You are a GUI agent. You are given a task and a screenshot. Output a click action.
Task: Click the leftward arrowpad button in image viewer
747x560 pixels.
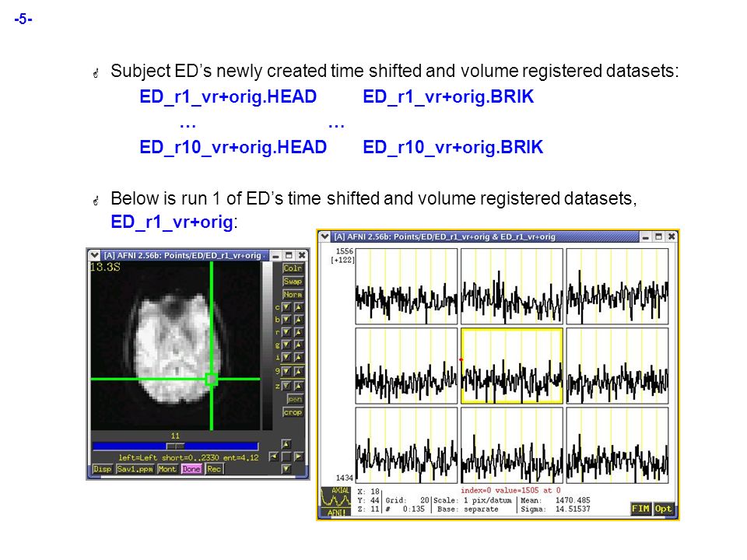[x=274, y=457]
